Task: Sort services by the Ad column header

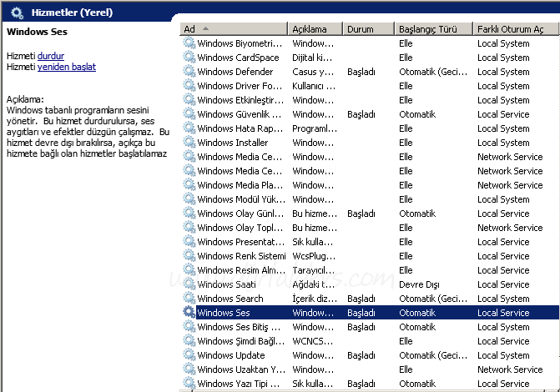Action: coord(234,29)
